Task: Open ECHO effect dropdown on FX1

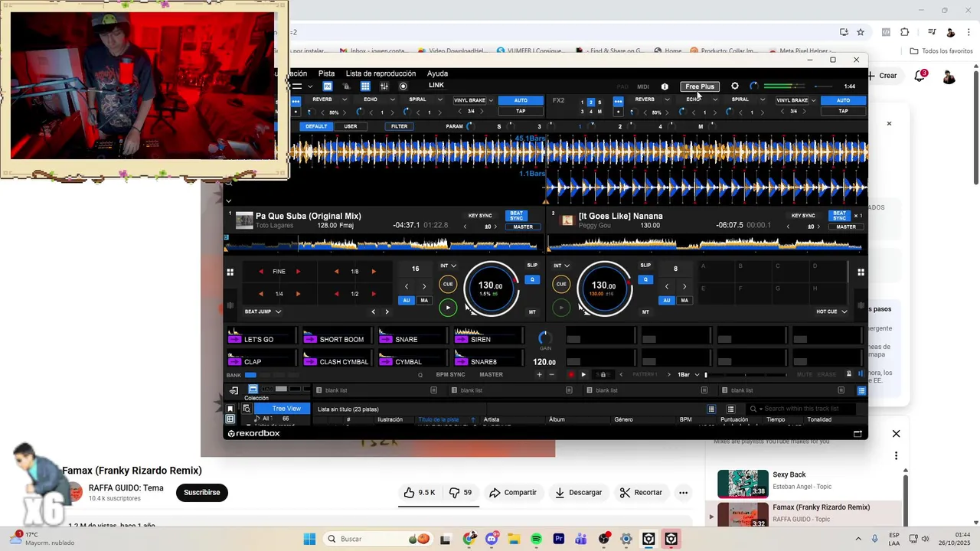Action: [x=393, y=99]
